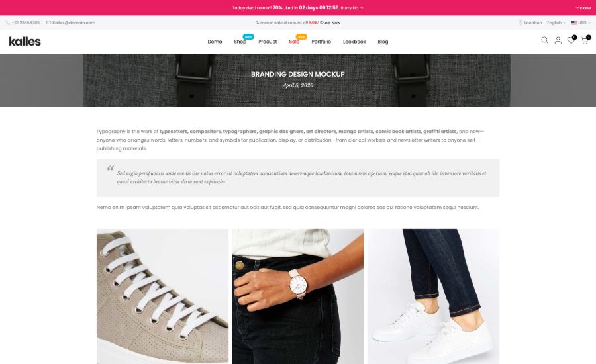Select the Lookbook menu item
Screen dimensions: 596x364
pyautogui.click(x=354, y=42)
